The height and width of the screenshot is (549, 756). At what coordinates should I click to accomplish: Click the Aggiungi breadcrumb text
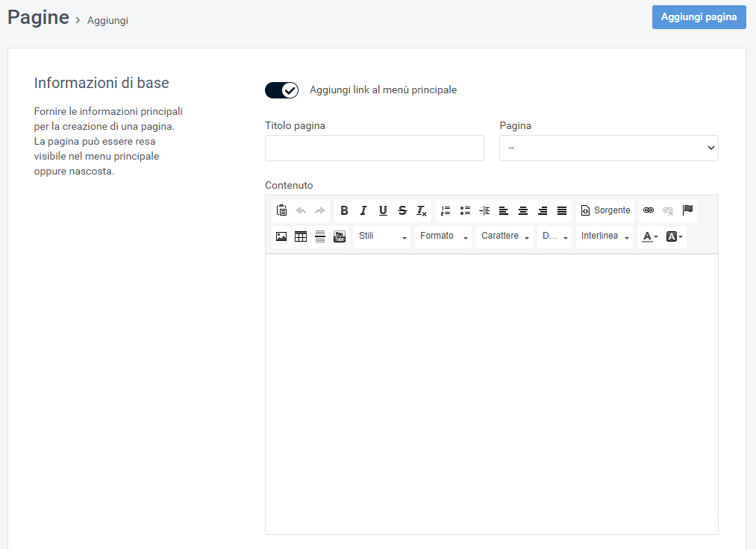coord(107,21)
